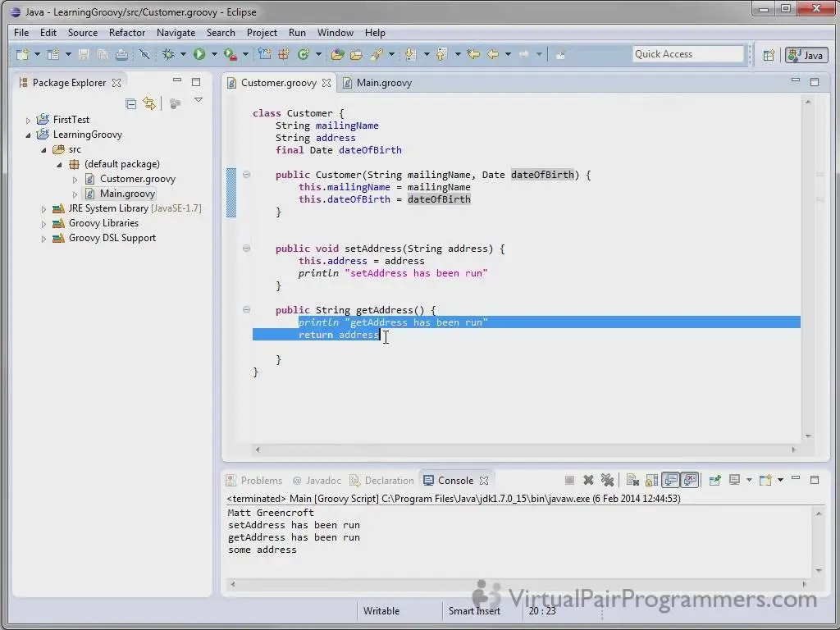Click the Writable status bar entry
The width and height of the screenshot is (840, 630).
[x=381, y=610]
